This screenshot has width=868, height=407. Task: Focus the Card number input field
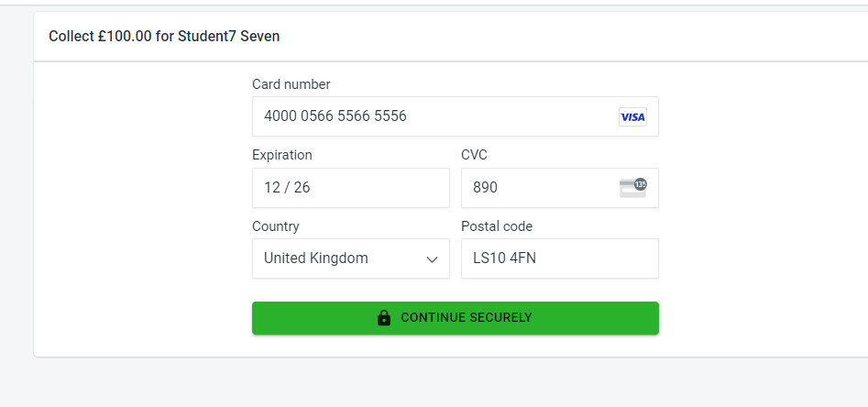431,116
